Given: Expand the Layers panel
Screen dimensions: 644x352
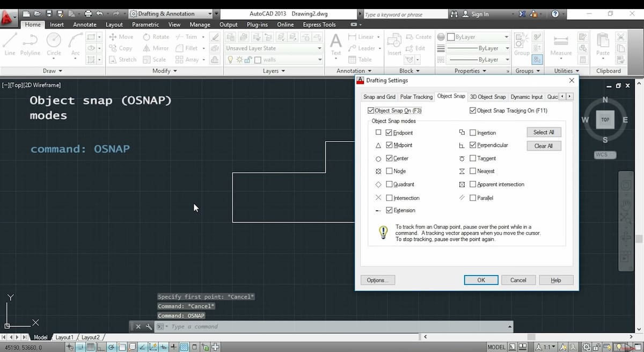Looking at the screenshot, I should (274, 71).
